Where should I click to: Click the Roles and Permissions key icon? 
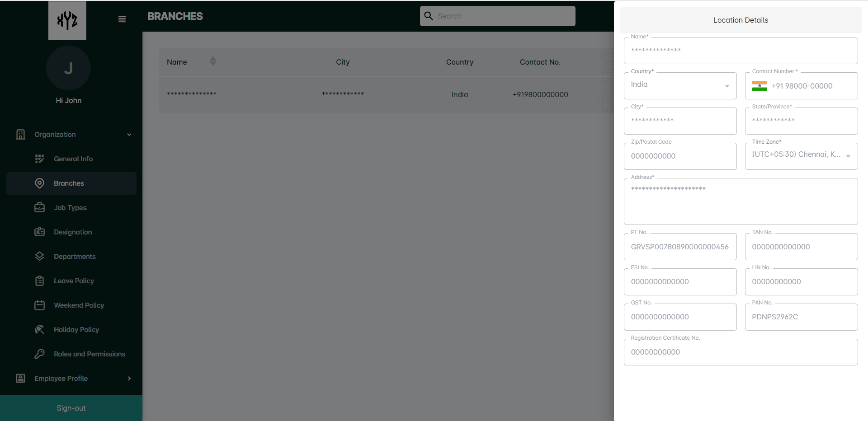40,354
